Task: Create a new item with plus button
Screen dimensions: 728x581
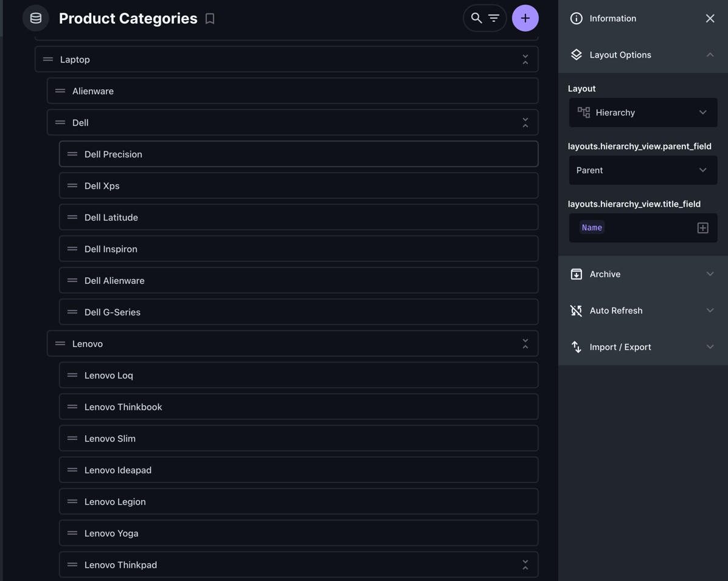Action: click(x=525, y=18)
